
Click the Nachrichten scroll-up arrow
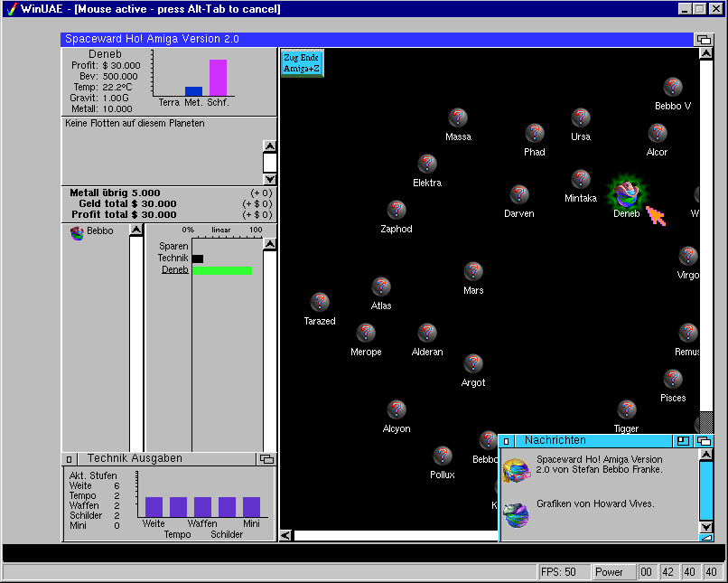[705, 455]
